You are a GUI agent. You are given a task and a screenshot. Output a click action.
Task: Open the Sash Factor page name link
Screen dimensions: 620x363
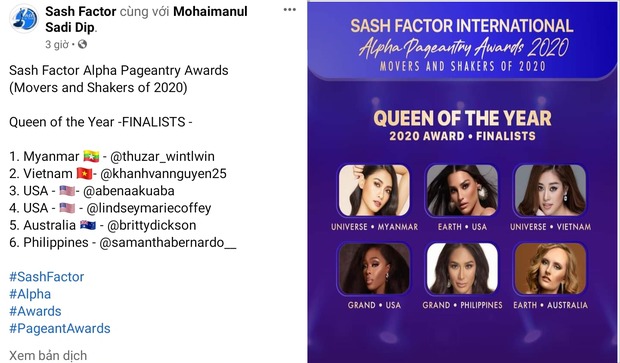tap(81, 11)
